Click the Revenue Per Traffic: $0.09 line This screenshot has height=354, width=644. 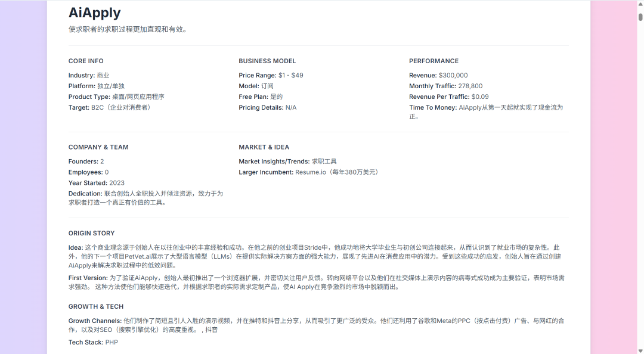449,97
